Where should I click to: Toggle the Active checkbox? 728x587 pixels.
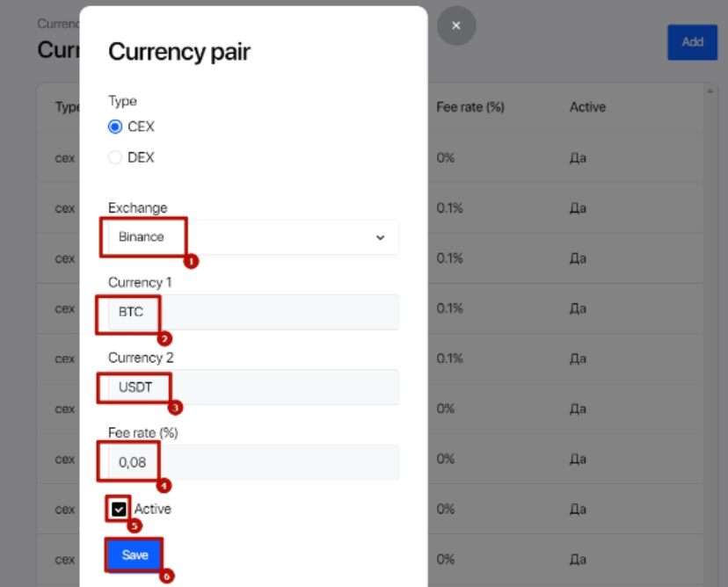119,509
